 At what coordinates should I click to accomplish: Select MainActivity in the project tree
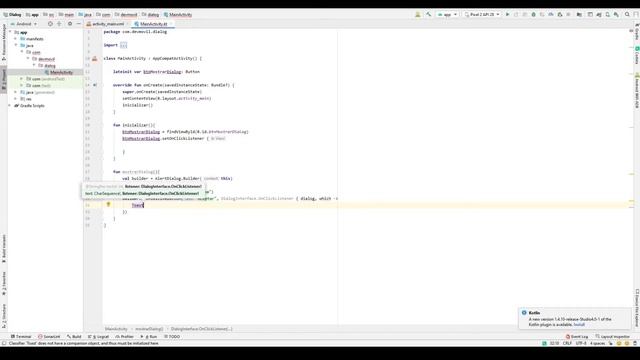click(x=61, y=72)
